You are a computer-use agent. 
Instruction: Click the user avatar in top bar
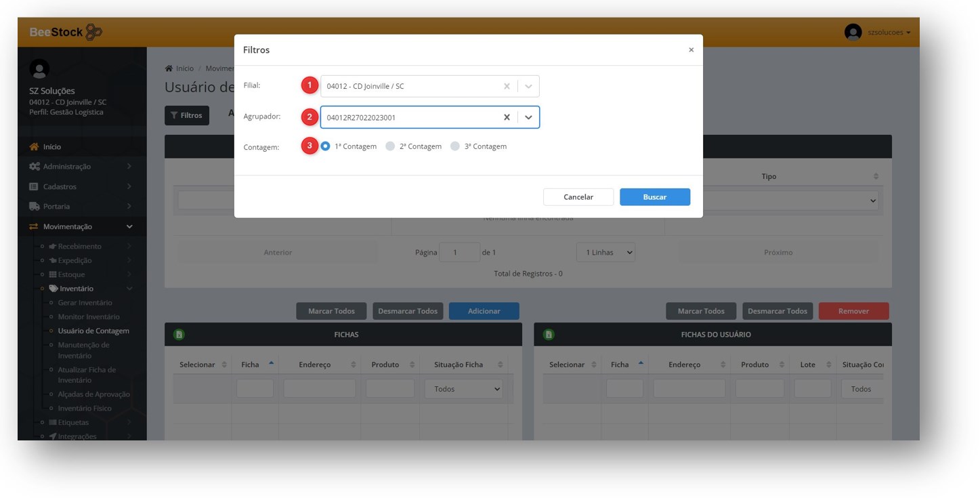(x=853, y=32)
